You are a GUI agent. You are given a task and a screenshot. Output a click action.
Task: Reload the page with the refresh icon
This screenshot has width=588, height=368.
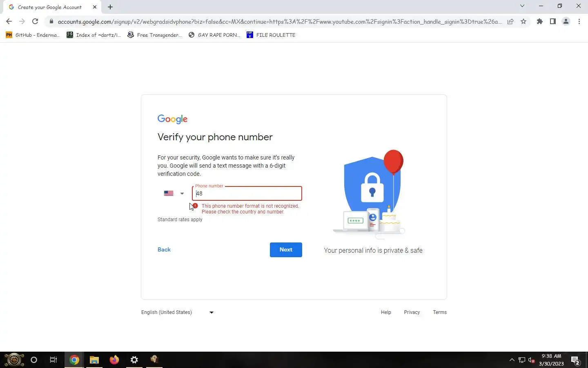coord(35,22)
